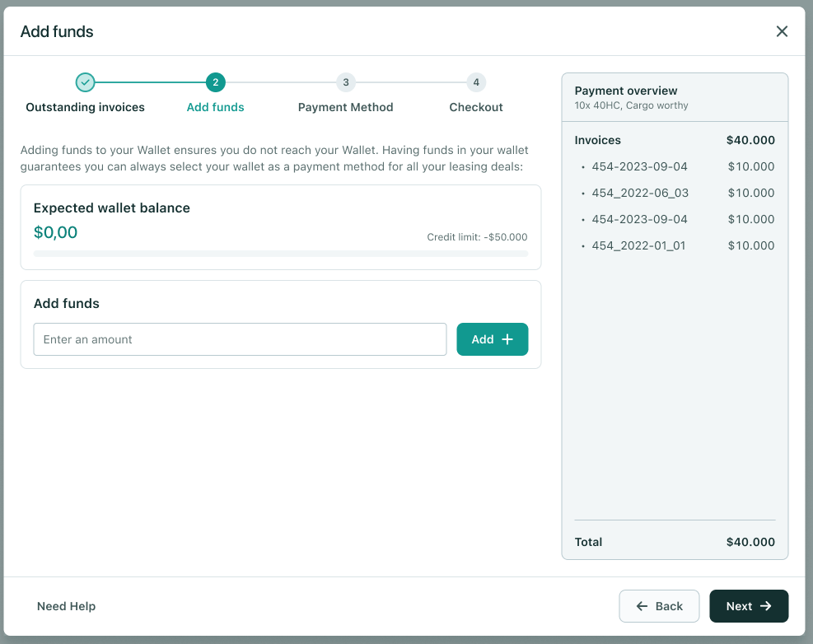813x644 pixels.
Task: Select the step 2 circle indicator
Action: point(215,82)
